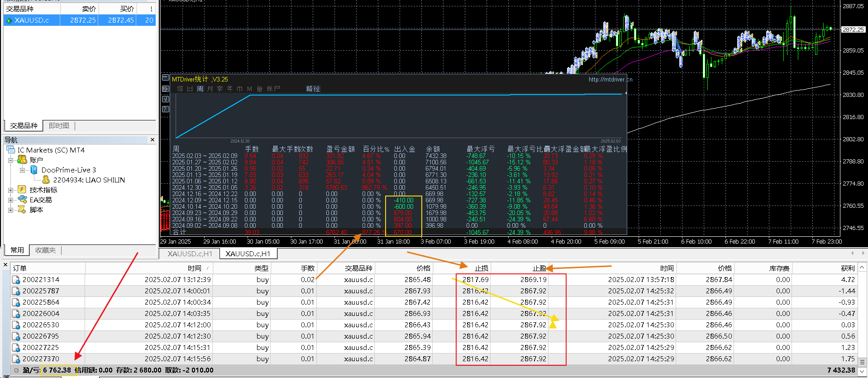Select the XAUUSD.c symbol arrow icon in Market Watch
The width and height of the screenshot is (868, 378).
[9, 20]
